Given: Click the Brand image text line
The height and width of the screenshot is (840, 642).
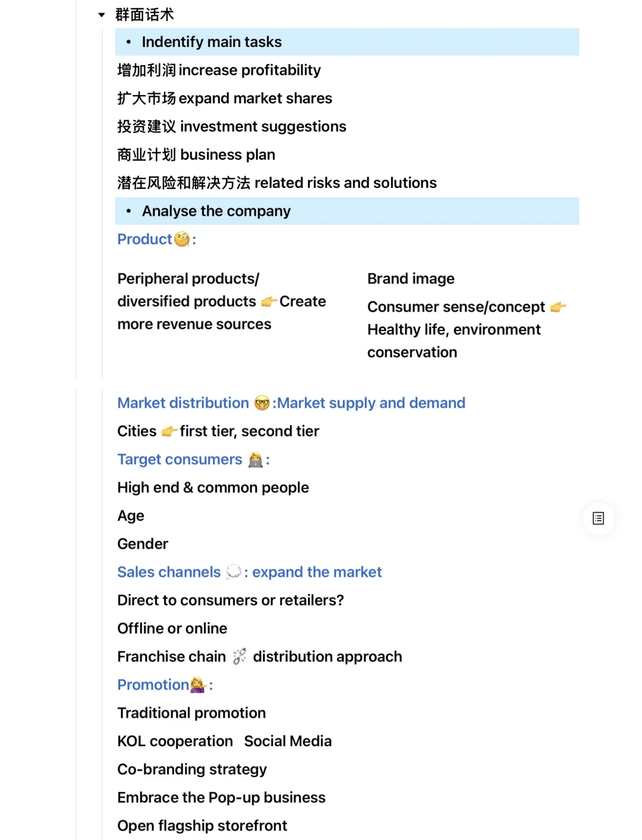Looking at the screenshot, I should [x=411, y=279].
